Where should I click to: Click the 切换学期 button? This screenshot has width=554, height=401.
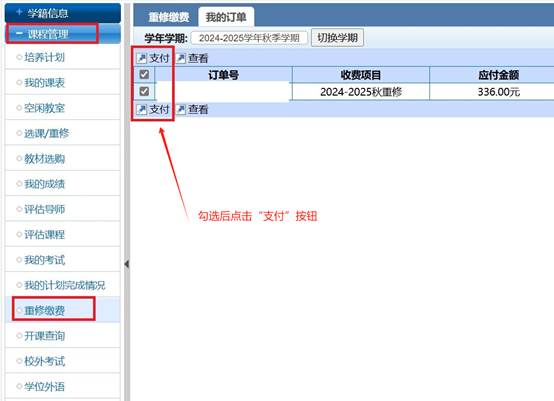337,37
